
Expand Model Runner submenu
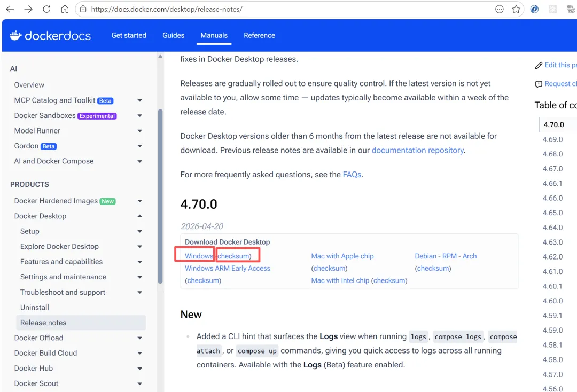(140, 130)
